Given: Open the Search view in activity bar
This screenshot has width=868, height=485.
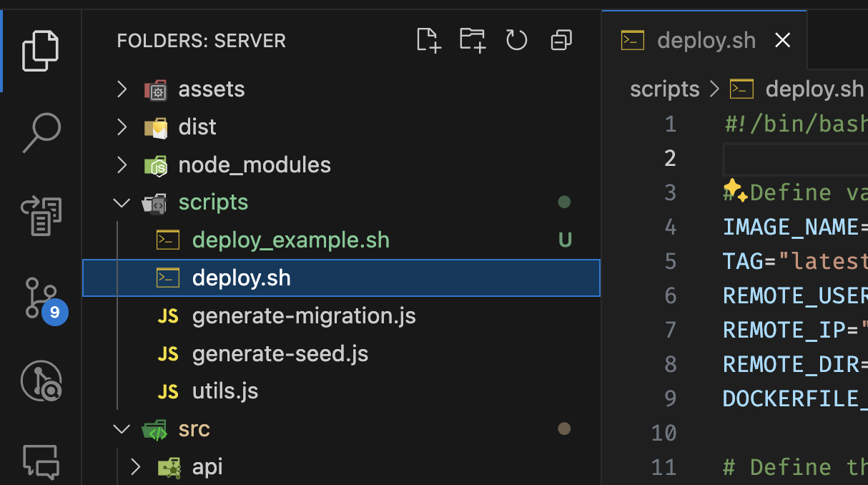Looking at the screenshot, I should pos(40,132).
